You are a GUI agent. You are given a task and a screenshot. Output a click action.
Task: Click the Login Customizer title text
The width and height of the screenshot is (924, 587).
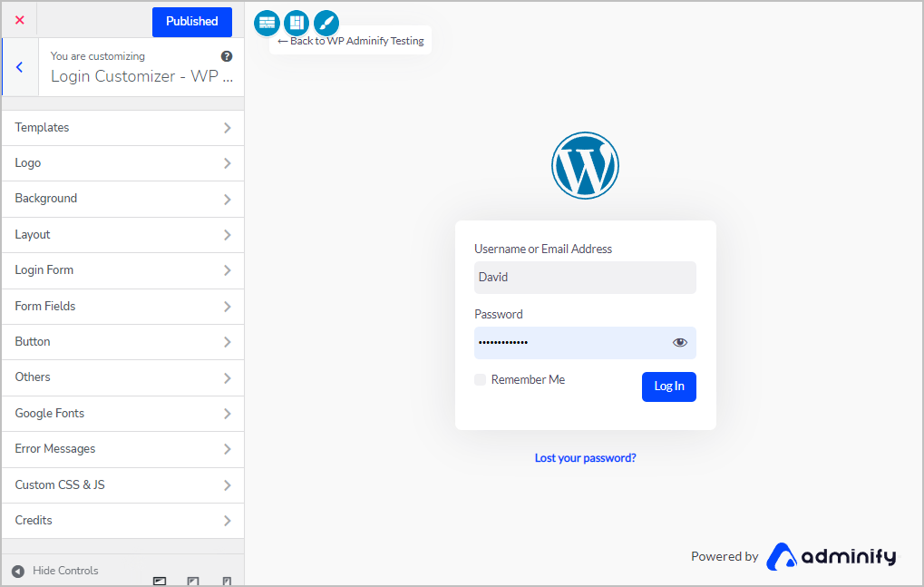(x=141, y=76)
